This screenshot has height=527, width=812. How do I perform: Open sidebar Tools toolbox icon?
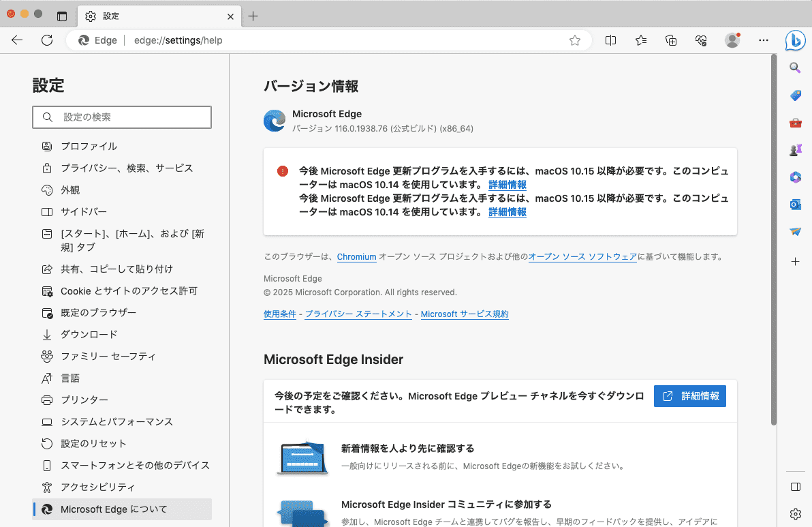coord(796,123)
